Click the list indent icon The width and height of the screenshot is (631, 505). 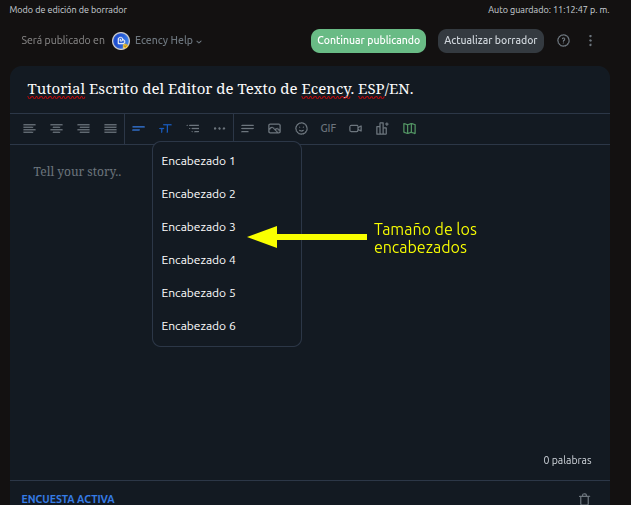click(193, 129)
